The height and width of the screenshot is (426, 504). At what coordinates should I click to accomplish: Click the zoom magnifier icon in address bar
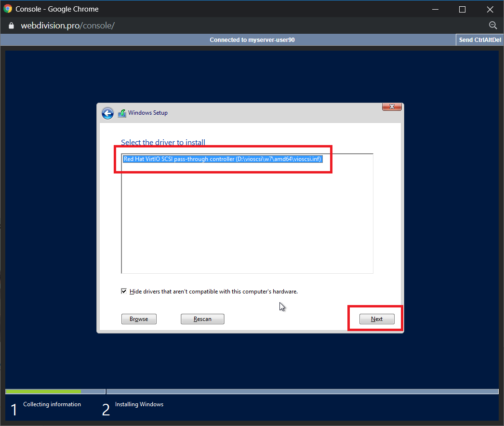(492, 26)
